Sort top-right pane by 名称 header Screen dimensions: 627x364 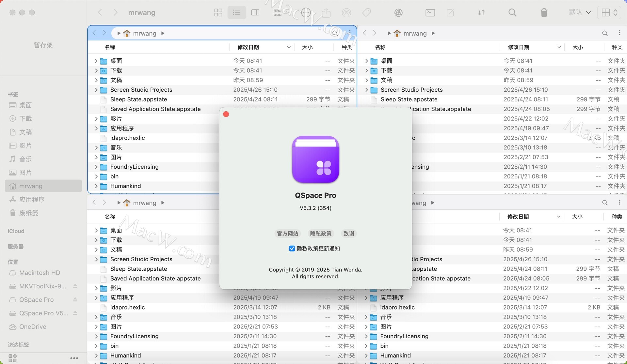(x=380, y=47)
